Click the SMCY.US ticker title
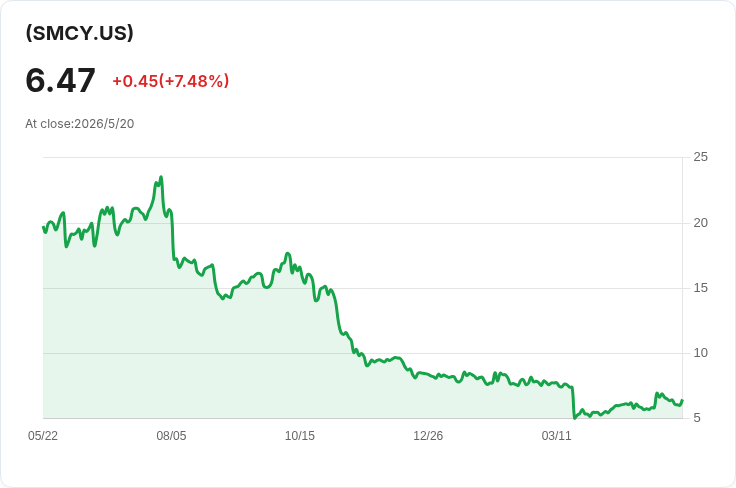This screenshot has width=736, height=488. point(79,33)
